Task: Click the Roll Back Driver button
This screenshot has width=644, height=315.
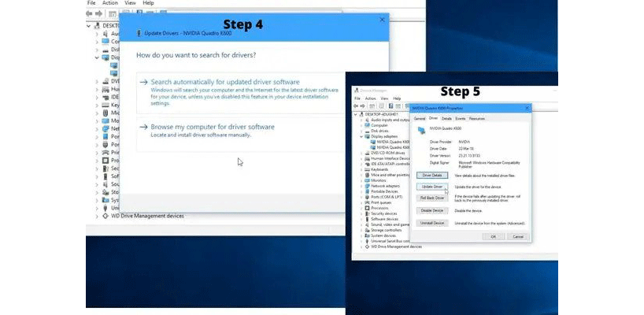Action: [432, 198]
